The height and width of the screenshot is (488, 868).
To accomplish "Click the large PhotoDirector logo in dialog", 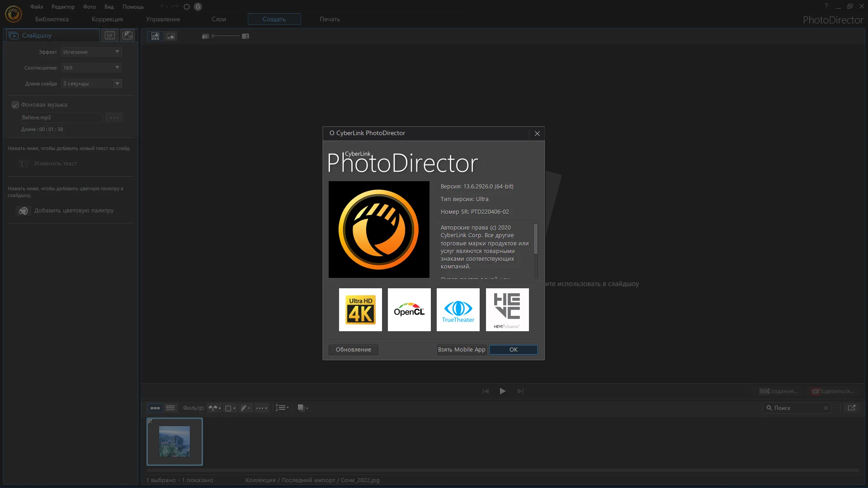I will 379,230.
